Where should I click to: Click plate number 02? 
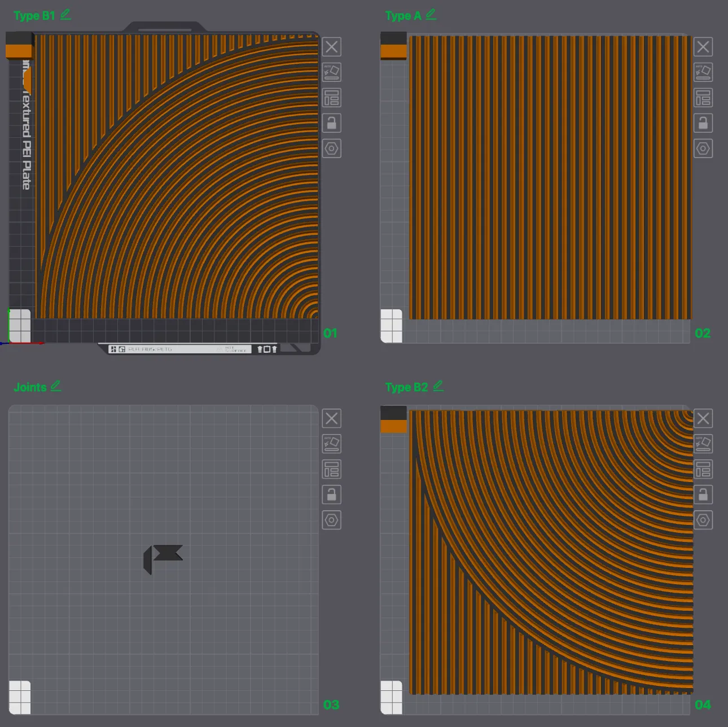tap(703, 333)
